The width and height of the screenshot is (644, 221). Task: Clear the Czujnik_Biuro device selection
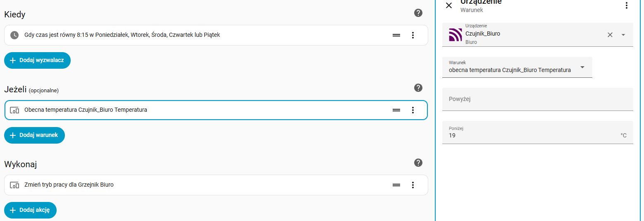click(x=610, y=35)
